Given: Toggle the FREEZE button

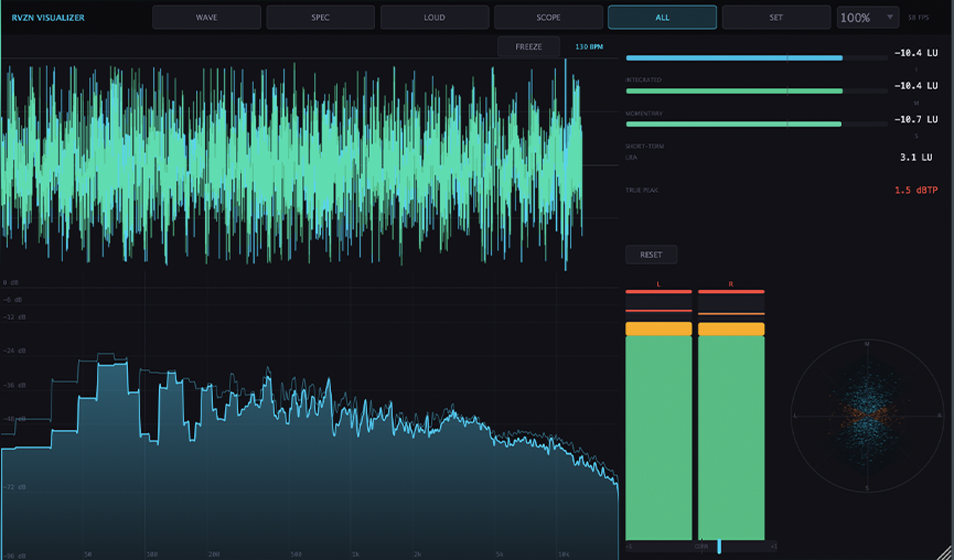Looking at the screenshot, I should (x=528, y=47).
